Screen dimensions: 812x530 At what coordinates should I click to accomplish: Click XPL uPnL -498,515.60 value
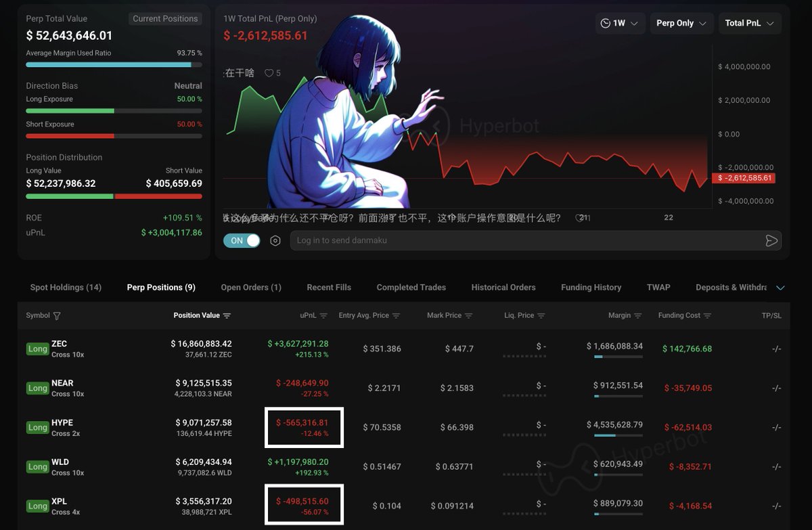click(302, 501)
